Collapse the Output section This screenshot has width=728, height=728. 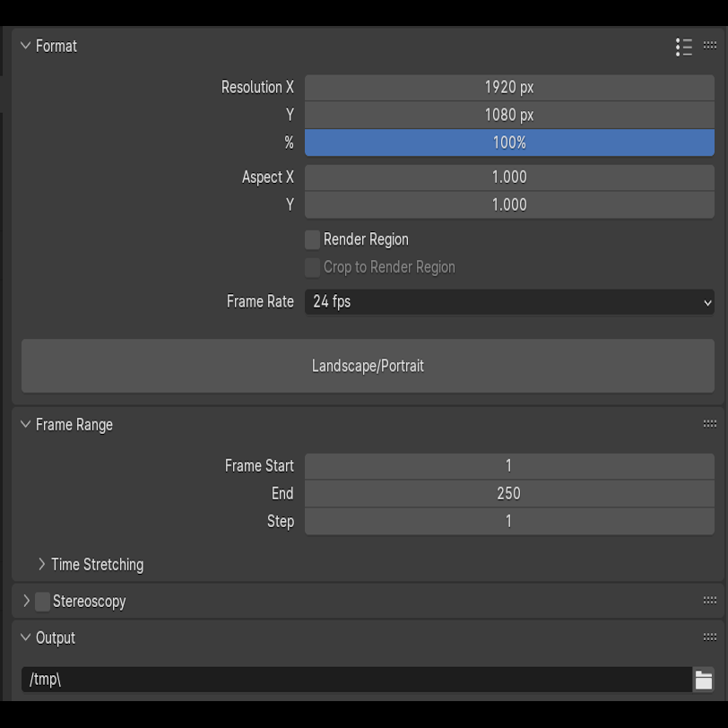[x=25, y=637]
